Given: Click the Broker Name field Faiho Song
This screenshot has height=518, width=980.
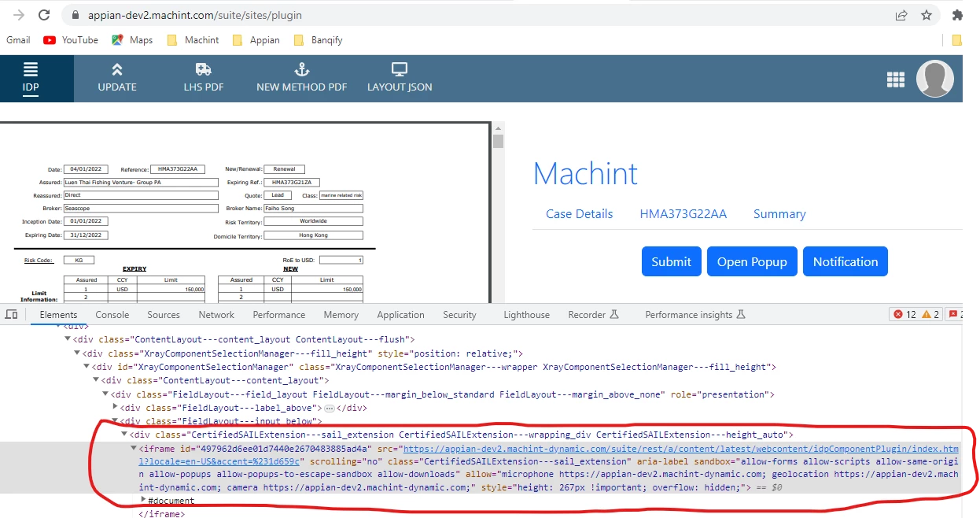Looking at the screenshot, I should pyautogui.click(x=313, y=209).
